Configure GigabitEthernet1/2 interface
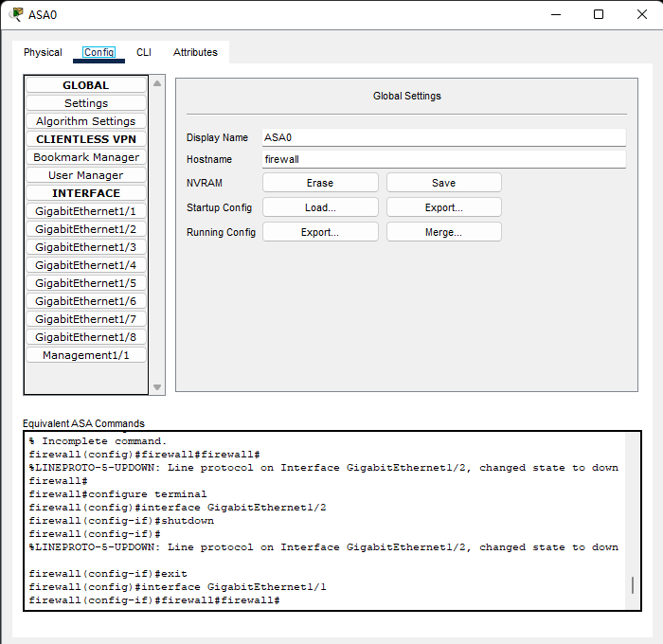This screenshot has width=663, height=644. (x=86, y=229)
